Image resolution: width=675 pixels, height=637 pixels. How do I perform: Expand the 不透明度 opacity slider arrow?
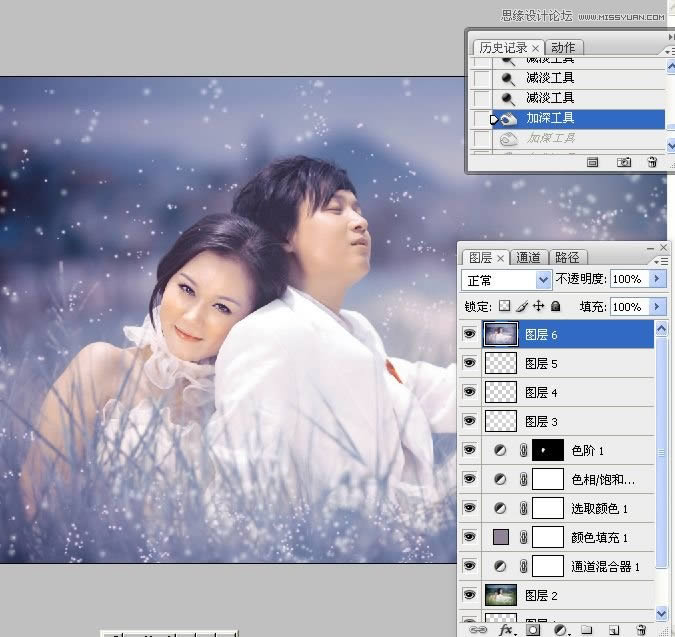click(657, 279)
